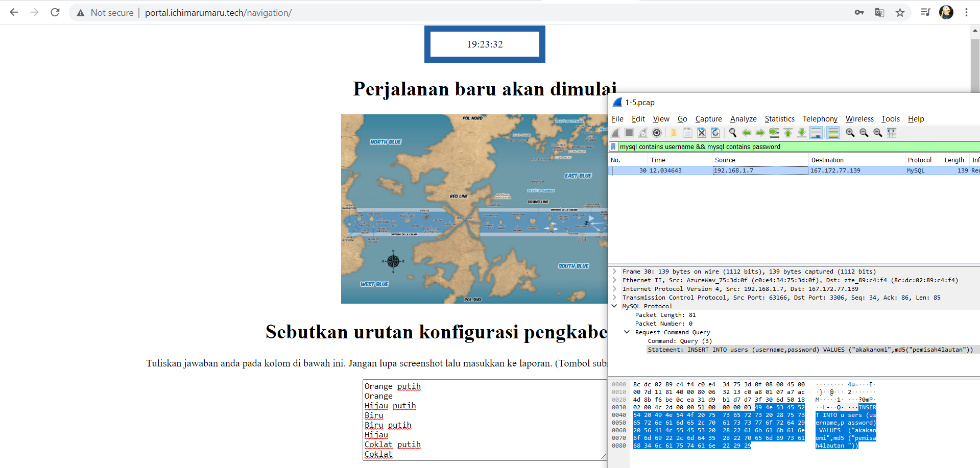Click save capture file icon
Viewport: 980px width, 468px height.
(x=688, y=133)
